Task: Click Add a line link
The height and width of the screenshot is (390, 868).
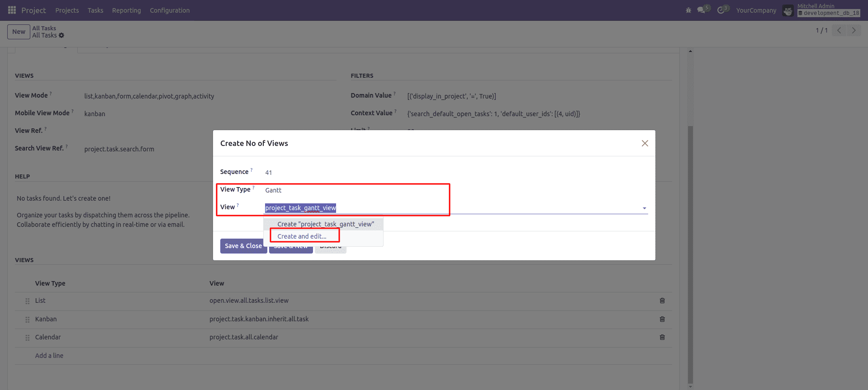Action: tap(49, 356)
